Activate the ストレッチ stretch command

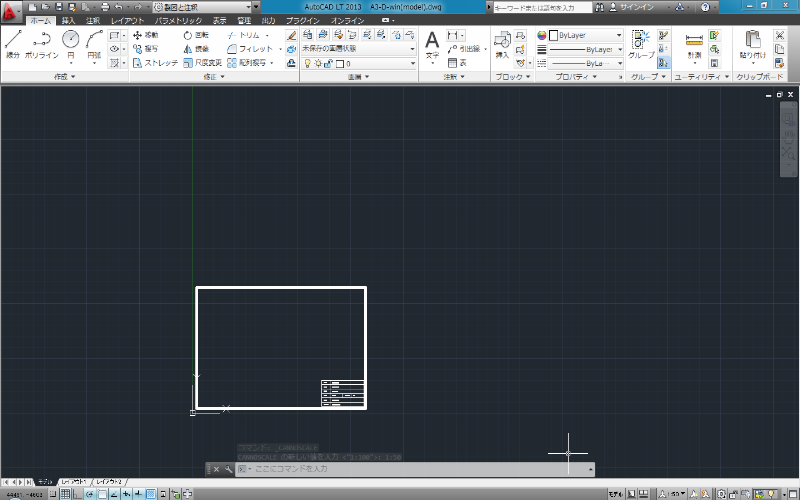(x=155, y=63)
